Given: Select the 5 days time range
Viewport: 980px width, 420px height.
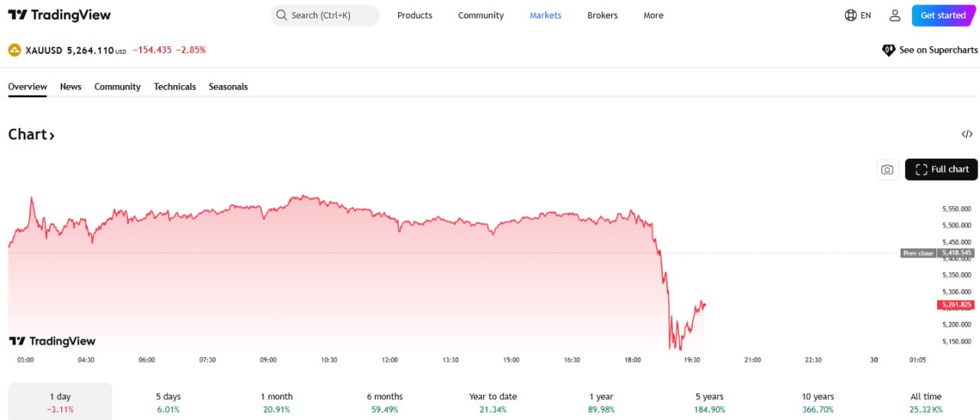Looking at the screenshot, I should click(x=168, y=402).
